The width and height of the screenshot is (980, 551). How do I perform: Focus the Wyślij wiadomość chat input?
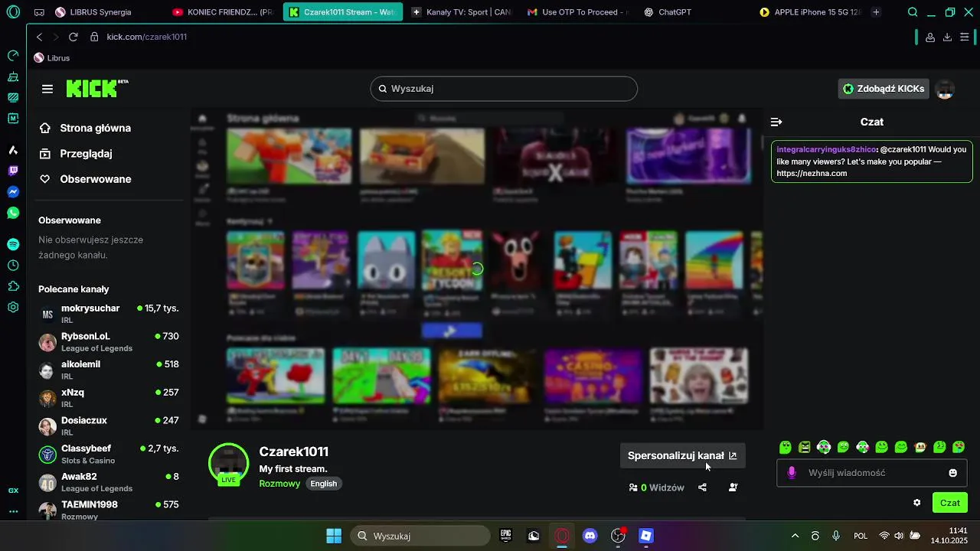click(x=871, y=473)
